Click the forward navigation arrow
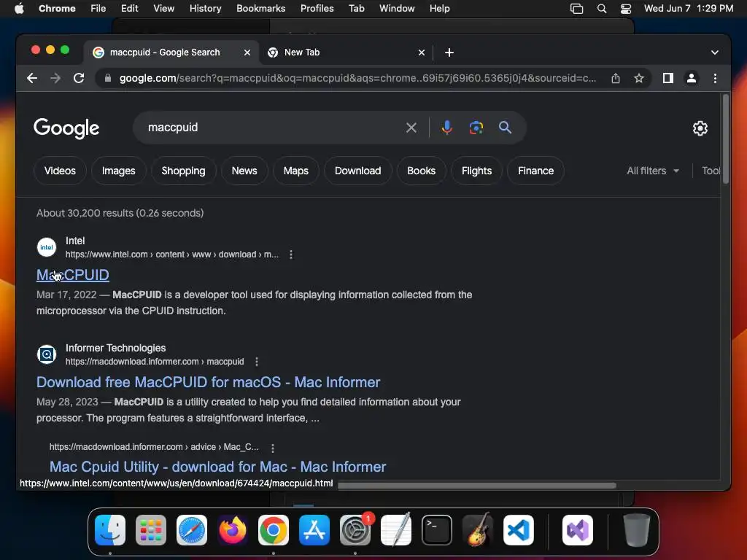 [x=55, y=78]
